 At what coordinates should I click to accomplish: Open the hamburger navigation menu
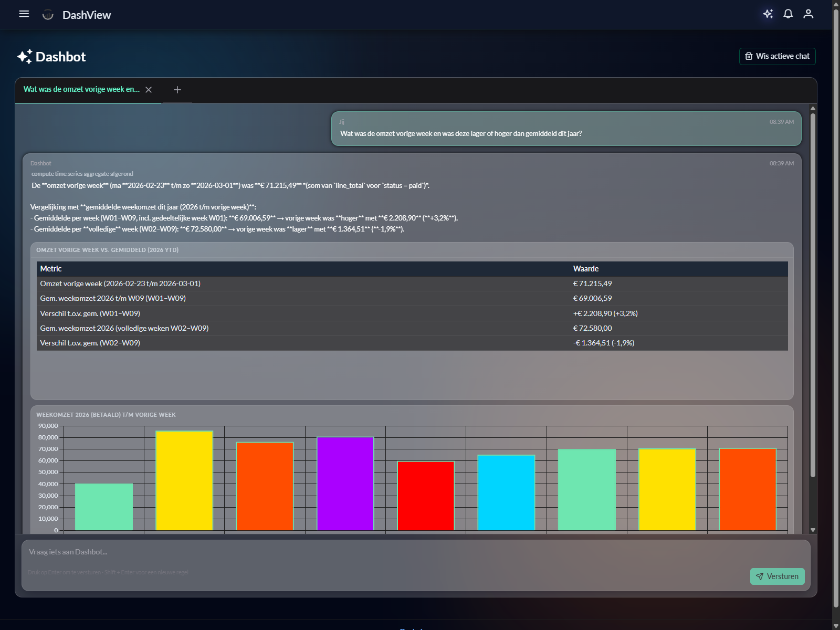(24, 14)
